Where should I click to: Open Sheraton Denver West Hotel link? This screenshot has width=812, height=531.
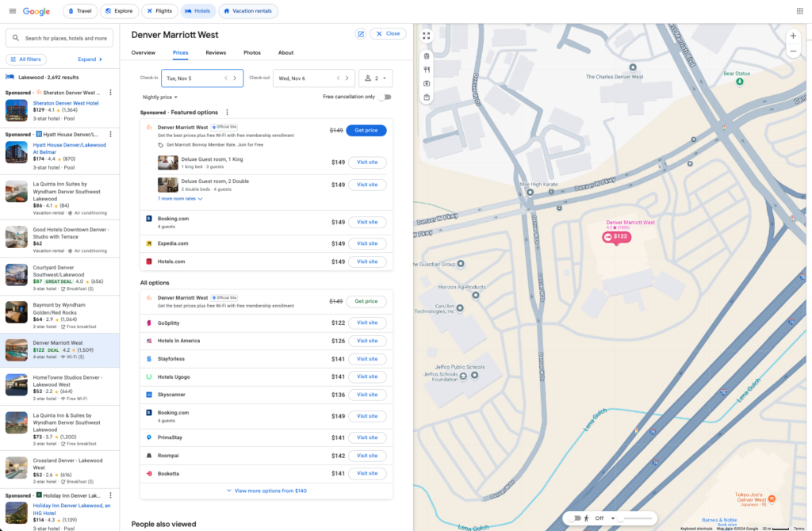(x=66, y=103)
